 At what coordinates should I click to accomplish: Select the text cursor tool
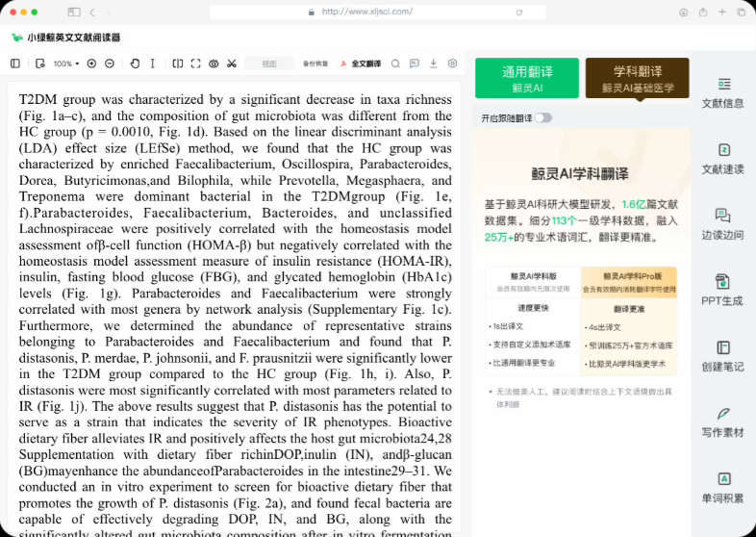tap(152, 64)
